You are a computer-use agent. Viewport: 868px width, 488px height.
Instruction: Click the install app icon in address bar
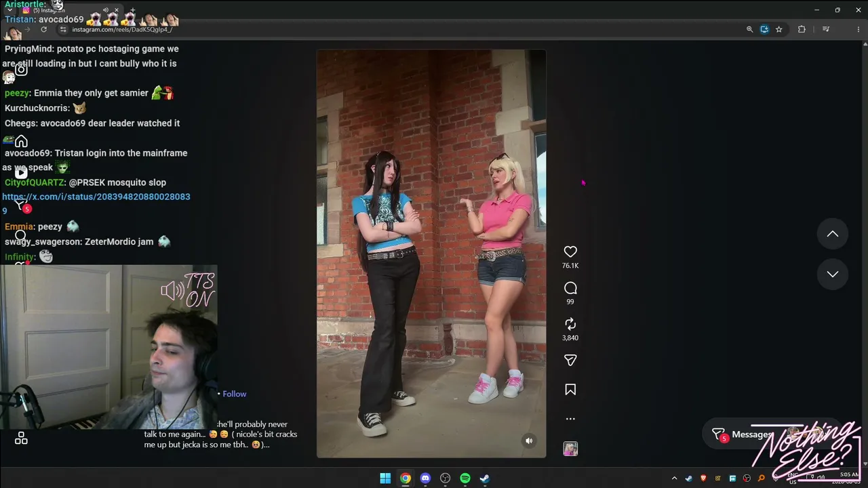coord(764,29)
